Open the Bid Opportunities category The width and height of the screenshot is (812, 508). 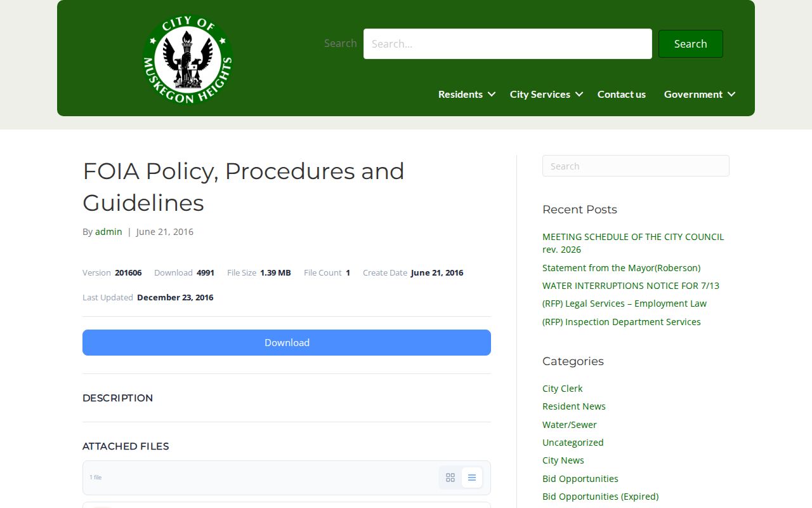point(580,479)
